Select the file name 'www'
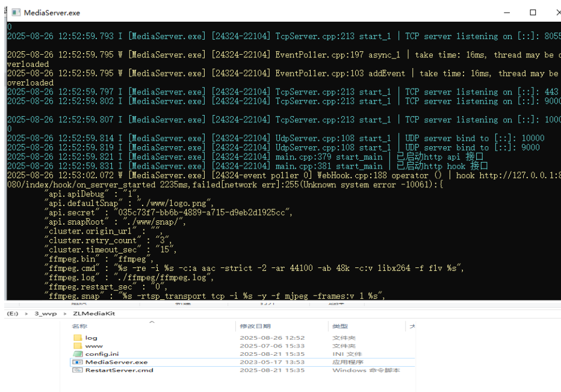Image resolution: width=561 pixels, height=392 pixels. coord(94,346)
